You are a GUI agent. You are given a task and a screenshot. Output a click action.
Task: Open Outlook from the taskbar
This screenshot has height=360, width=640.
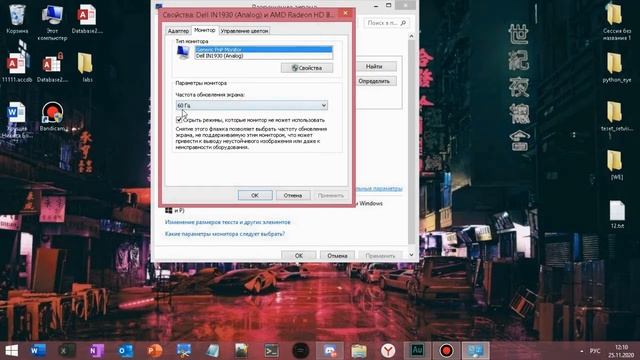tap(125, 351)
